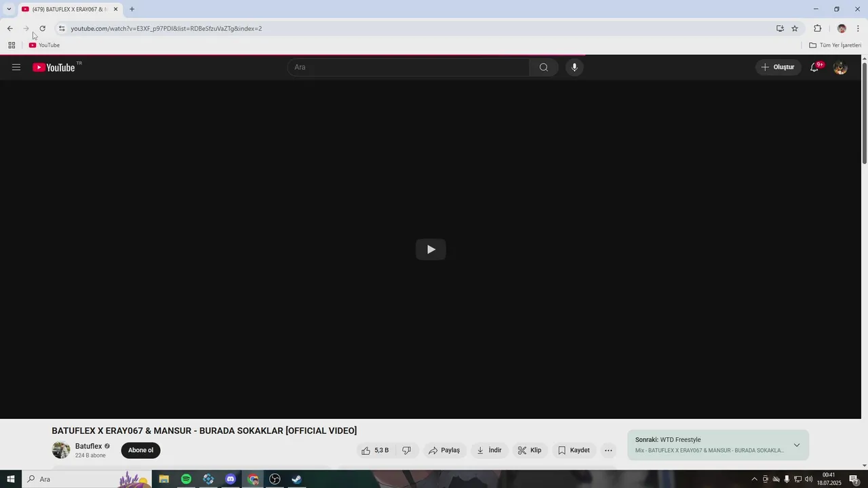Go forward with the browser forward arrow
868x488 pixels.
click(26, 28)
